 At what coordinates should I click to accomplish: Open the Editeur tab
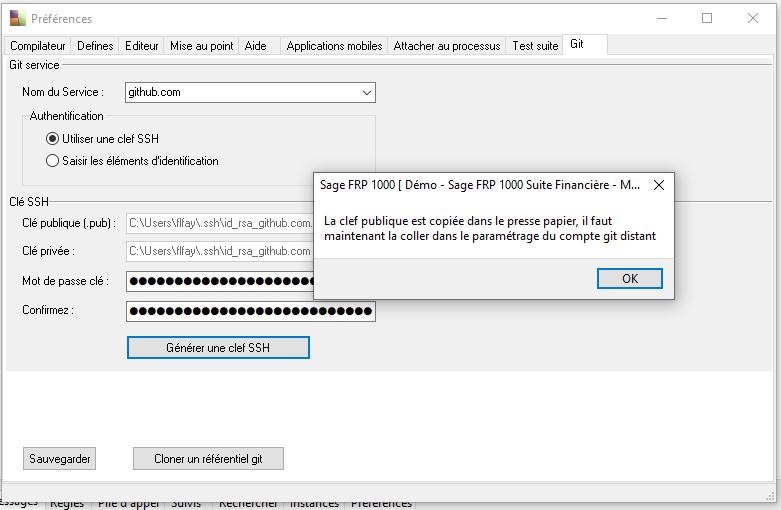(x=141, y=46)
